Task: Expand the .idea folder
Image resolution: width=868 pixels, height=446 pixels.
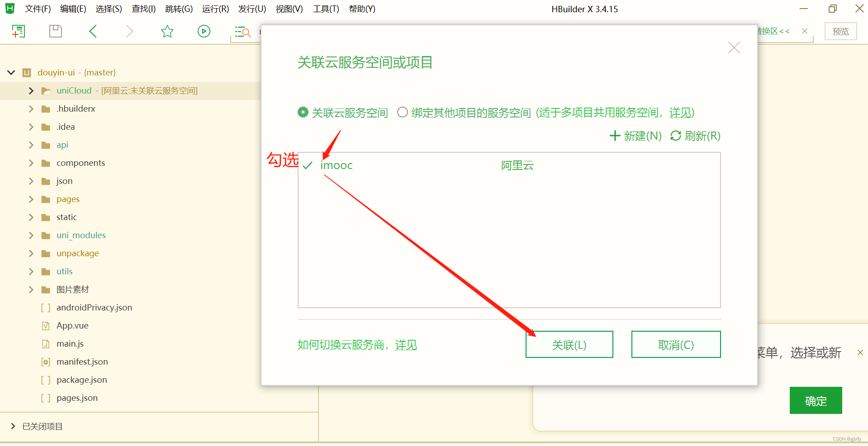Action: (31, 127)
